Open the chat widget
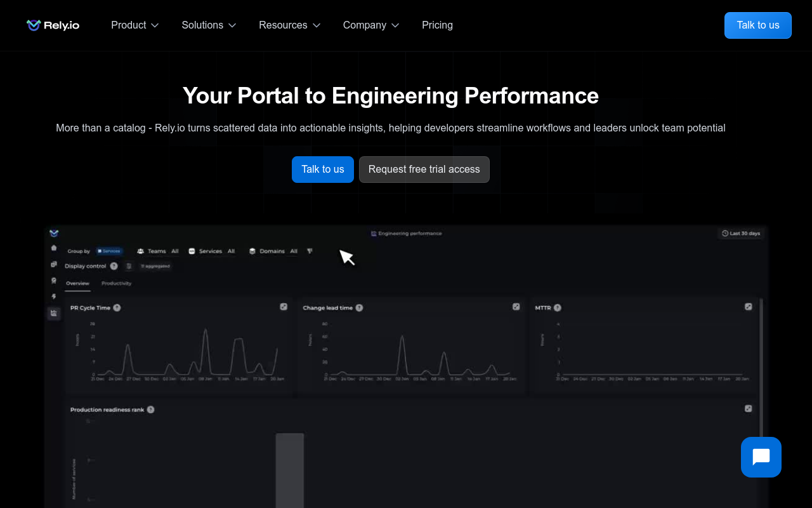Image resolution: width=812 pixels, height=508 pixels. [x=761, y=457]
